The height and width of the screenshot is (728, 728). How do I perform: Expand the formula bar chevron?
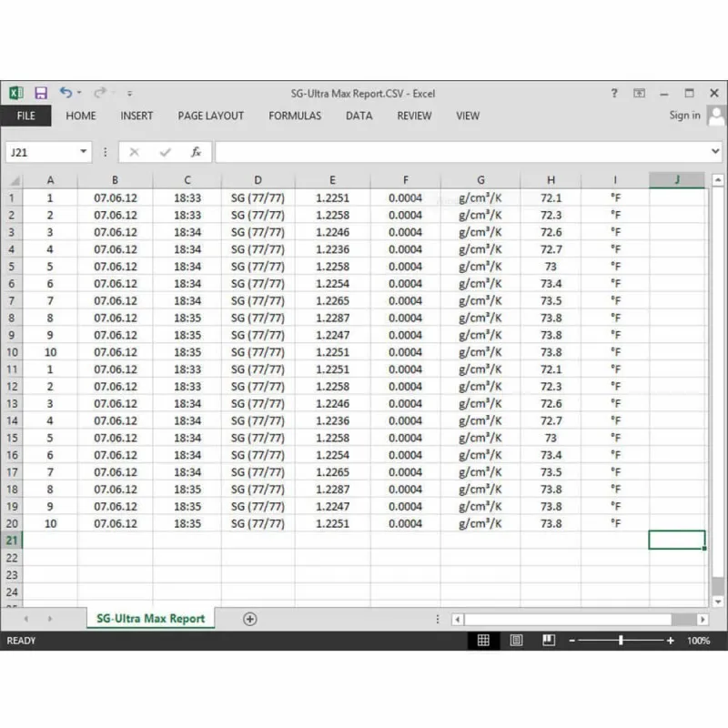(714, 151)
